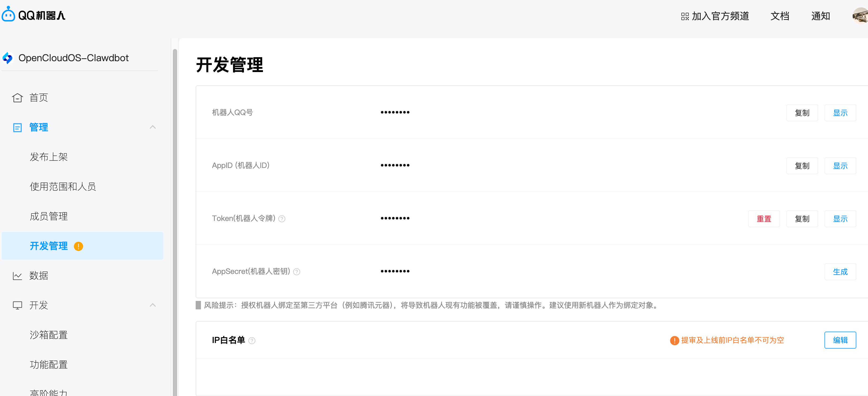Screen dimensions: 868x396
Task: Copy the AppID (机器人ID) value
Action: [802, 166]
